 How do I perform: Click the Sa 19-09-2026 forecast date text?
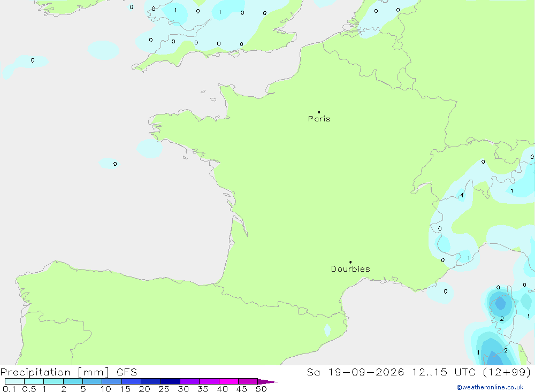356,372
